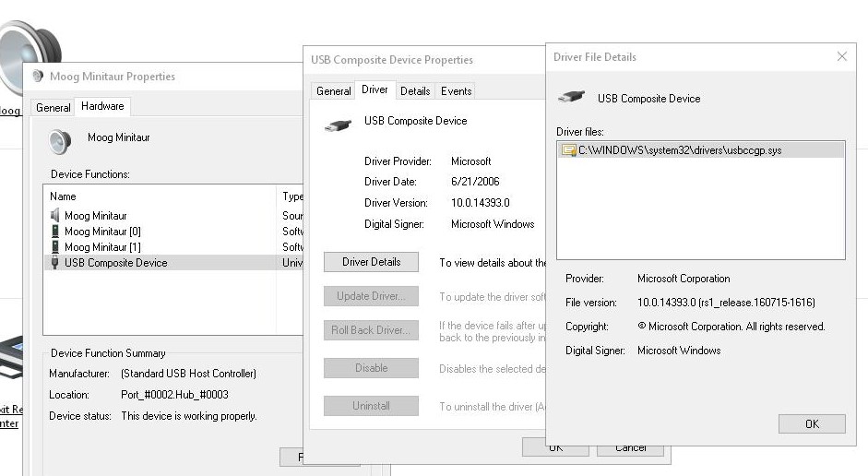Click the USB plug icon in Driver tab

click(338, 124)
